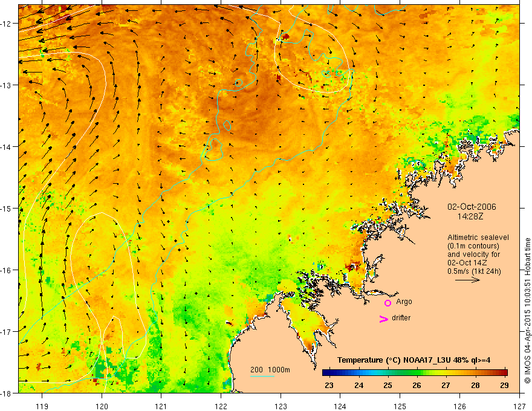The height and width of the screenshot is (411, 532).
Task: Click the '29' colorbar tick label
Action: (x=505, y=386)
